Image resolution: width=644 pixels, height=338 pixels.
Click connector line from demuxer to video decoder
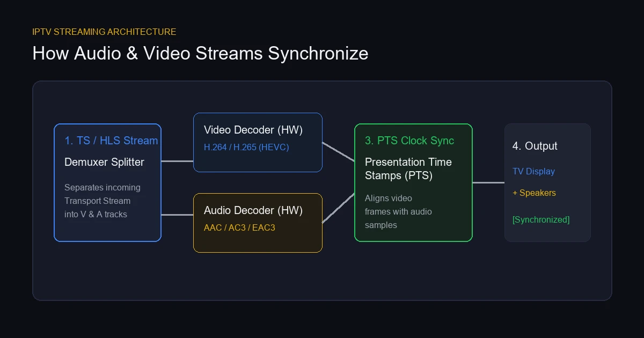pos(177,161)
